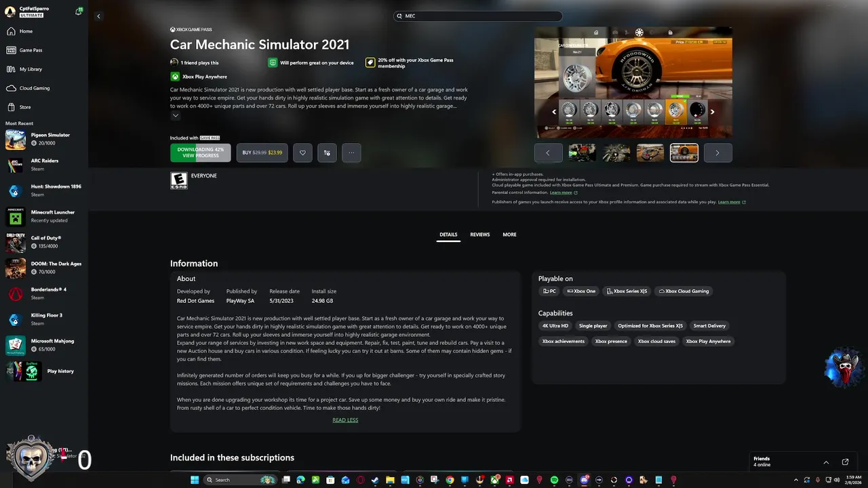This screenshot has height=488, width=868.
Task: Select the second gallery thumbnail
Action: coord(616,152)
